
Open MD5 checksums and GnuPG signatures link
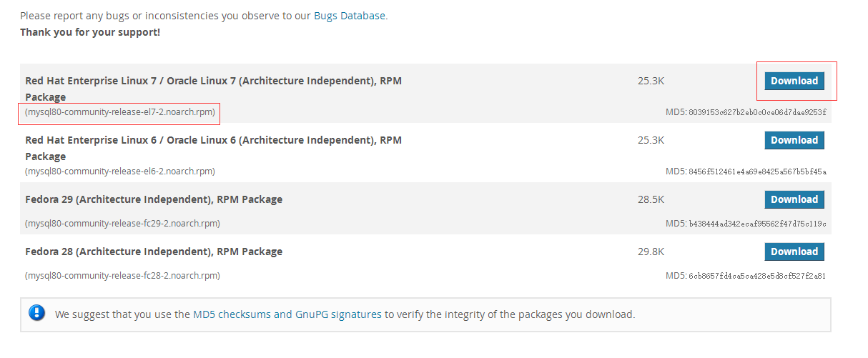click(287, 314)
